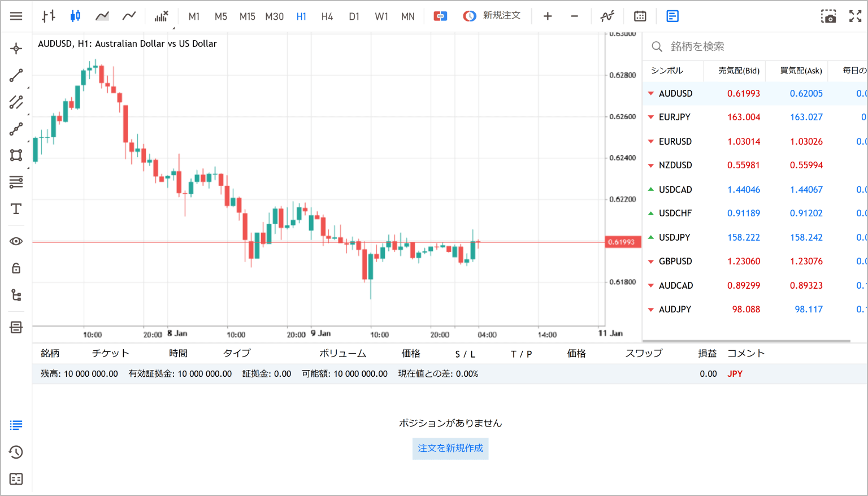Select the AUDCAD symbol row
The image size is (868, 496).
(x=755, y=285)
